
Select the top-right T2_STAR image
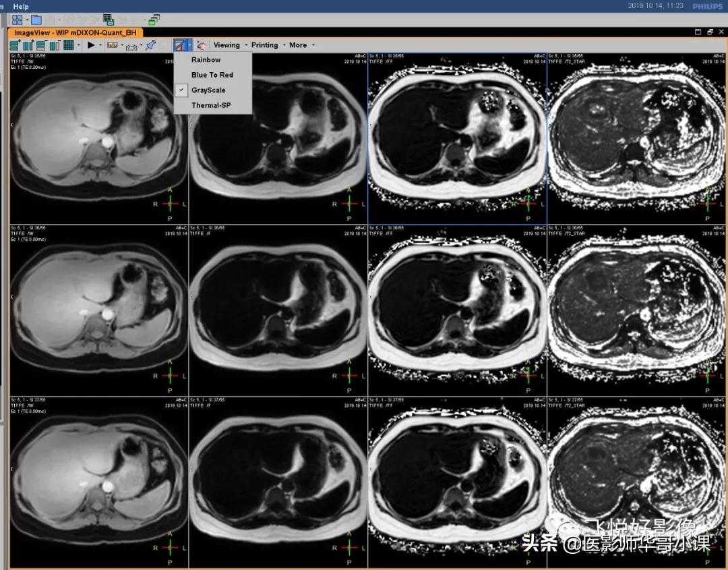[x=636, y=138]
